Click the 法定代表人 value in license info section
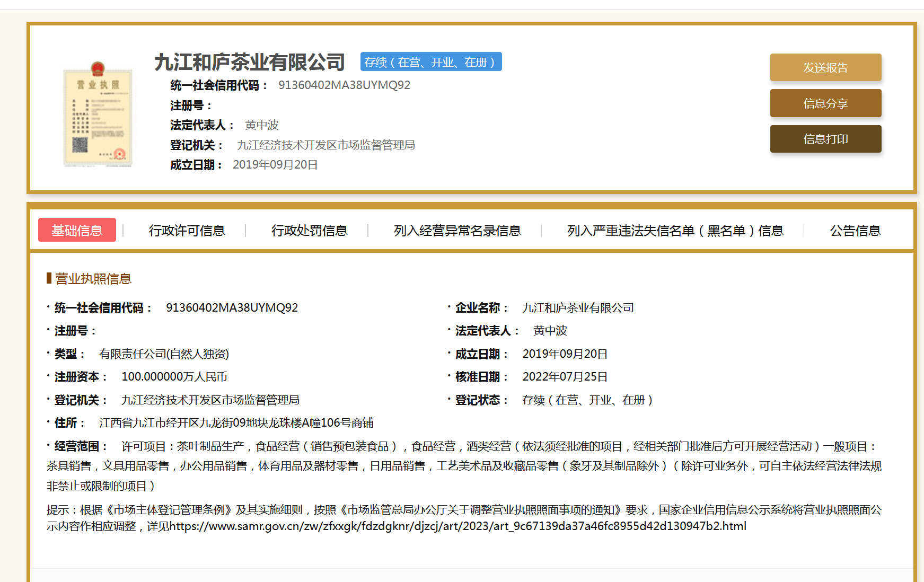Image resolution: width=924 pixels, height=582 pixels. [550, 331]
